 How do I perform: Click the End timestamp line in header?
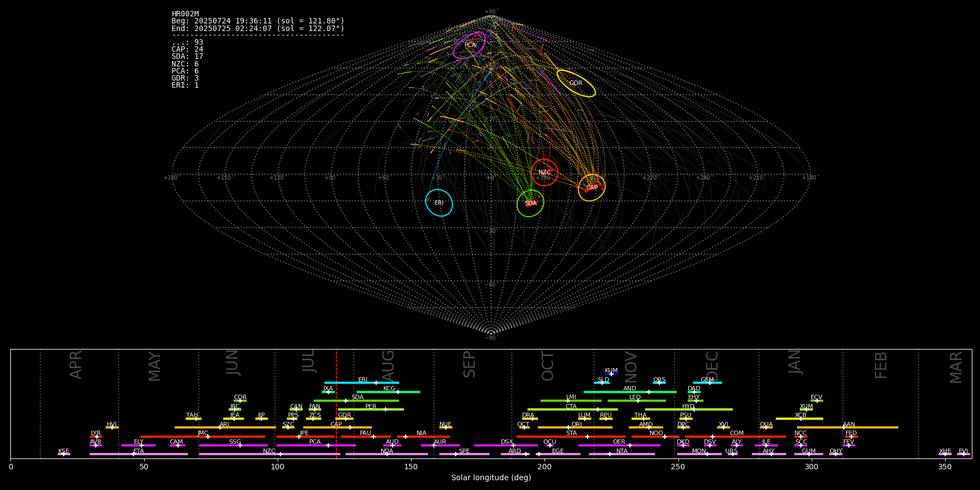(x=258, y=28)
